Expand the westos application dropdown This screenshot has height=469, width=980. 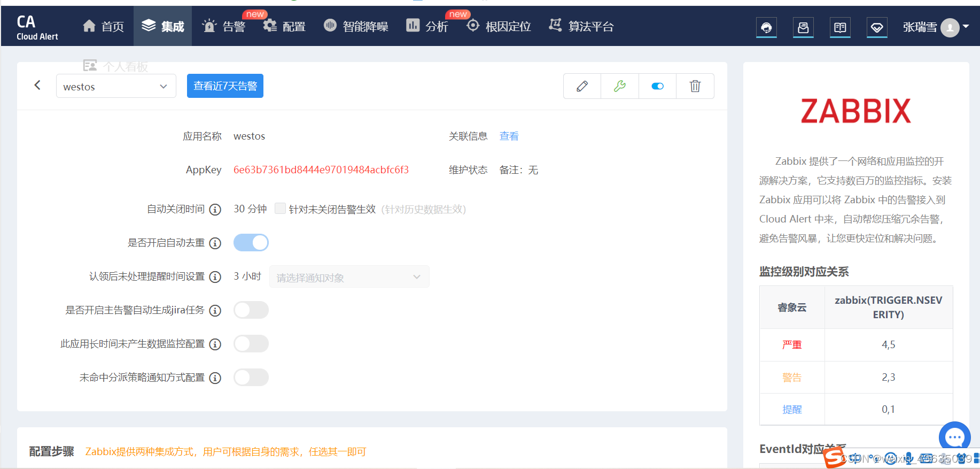pyautogui.click(x=116, y=86)
